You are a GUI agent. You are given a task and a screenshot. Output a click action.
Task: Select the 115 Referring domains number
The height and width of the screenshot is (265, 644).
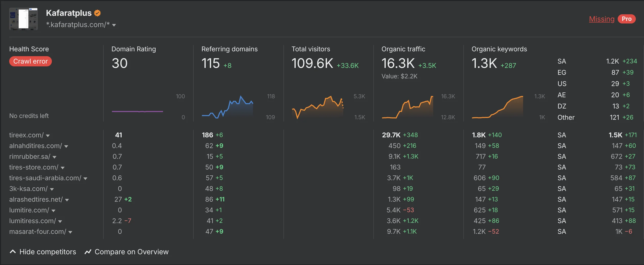click(210, 63)
